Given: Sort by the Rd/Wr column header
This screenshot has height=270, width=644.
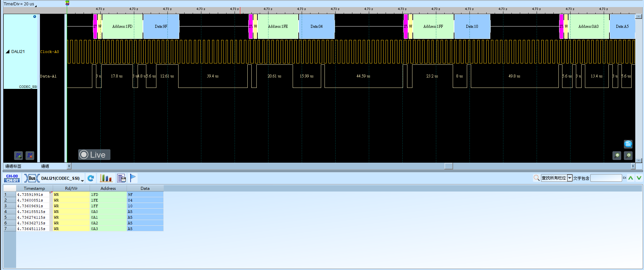Looking at the screenshot, I should pyautogui.click(x=71, y=188).
